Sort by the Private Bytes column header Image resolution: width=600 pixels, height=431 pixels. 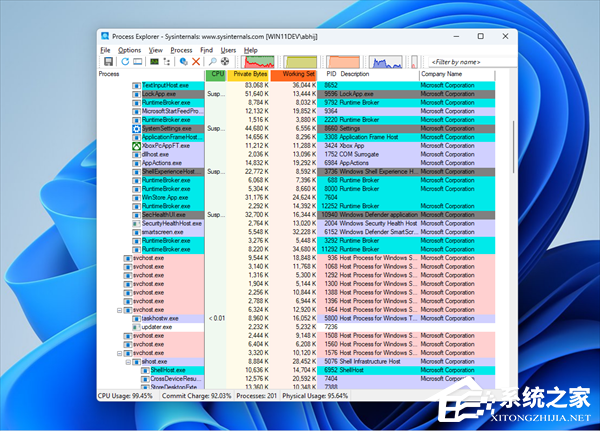click(x=248, y=75)
